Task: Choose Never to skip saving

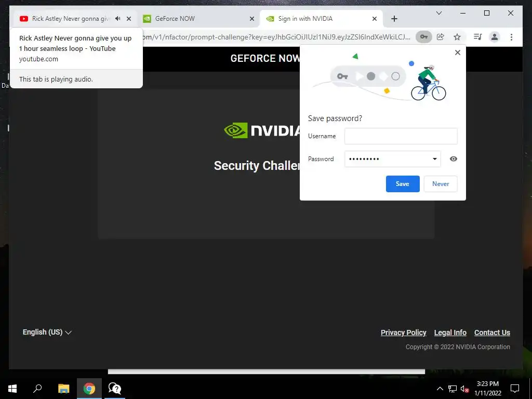Action: pyautogui.click(x=441, y=184)
